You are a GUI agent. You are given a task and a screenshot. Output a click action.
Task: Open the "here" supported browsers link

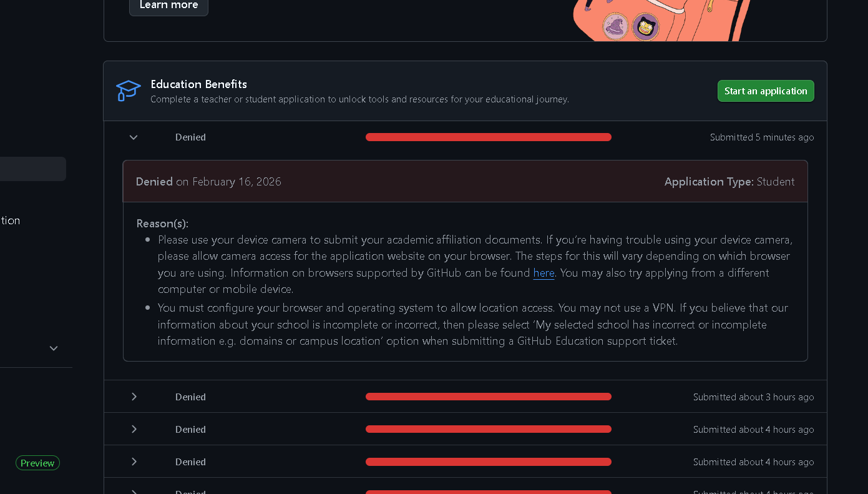click(x=544, y=273)
